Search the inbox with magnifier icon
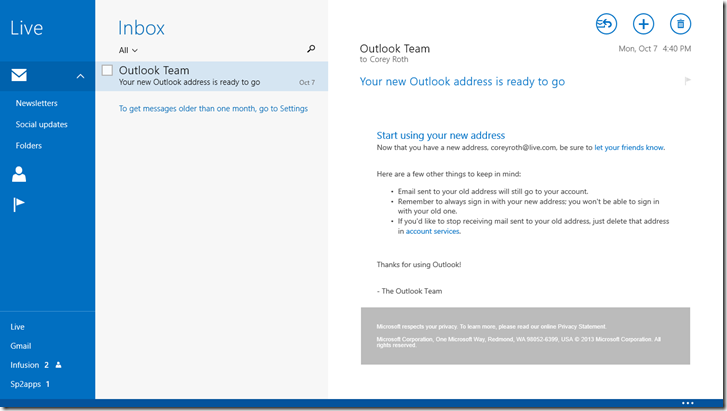The width and height of the screenshot is (727, 411). coord(311,48)
